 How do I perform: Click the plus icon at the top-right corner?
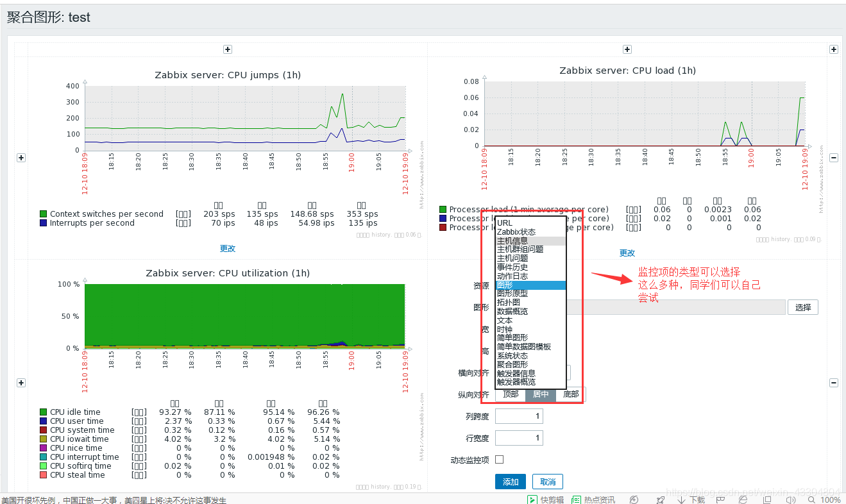pyautogui.click(x=834, y=49)
